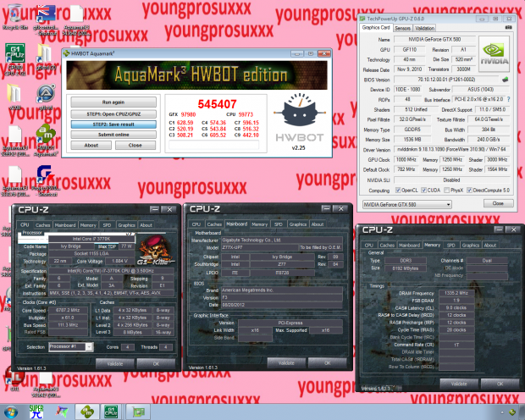Image resolution: width=525 pixels, height=420 pixels.
Task: Open the Windows Start menu orb
Action: coord(11,412)
